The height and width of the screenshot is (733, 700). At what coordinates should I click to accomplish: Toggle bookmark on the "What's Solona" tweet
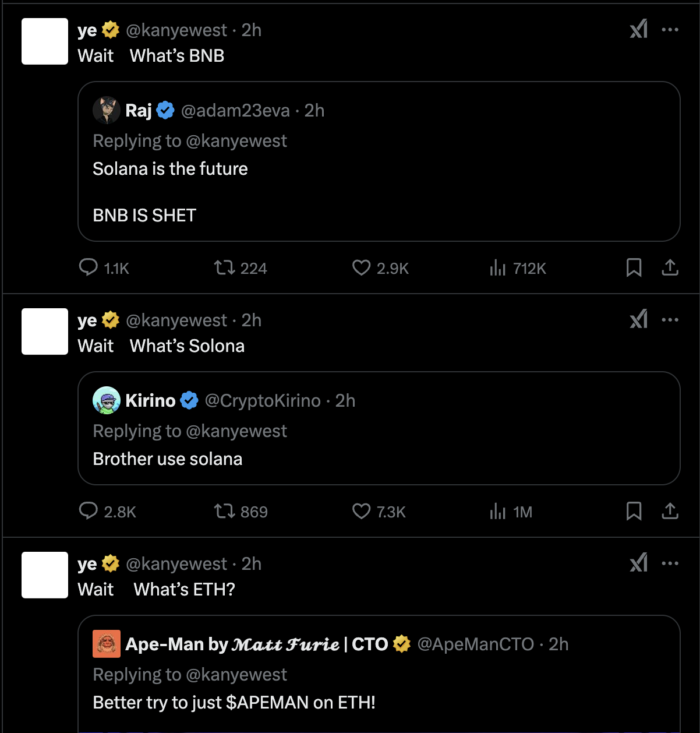[634, 512]
